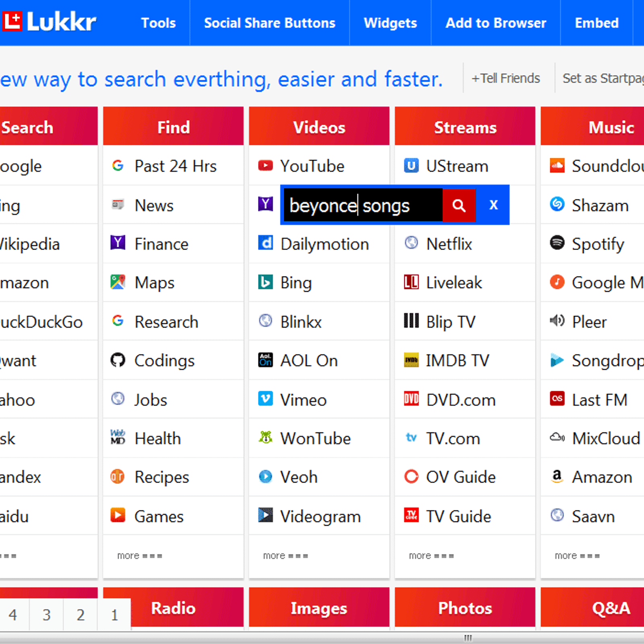Click the Yahoo icon beside Finance
The height and width of the screenshot is (644, 644).
[x=118, y=243]
